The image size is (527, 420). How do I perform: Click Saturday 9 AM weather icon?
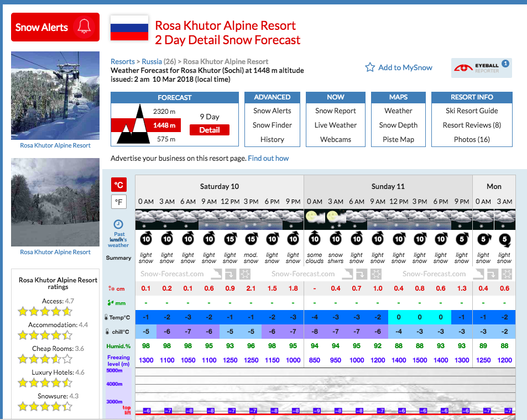click(208, 220)
